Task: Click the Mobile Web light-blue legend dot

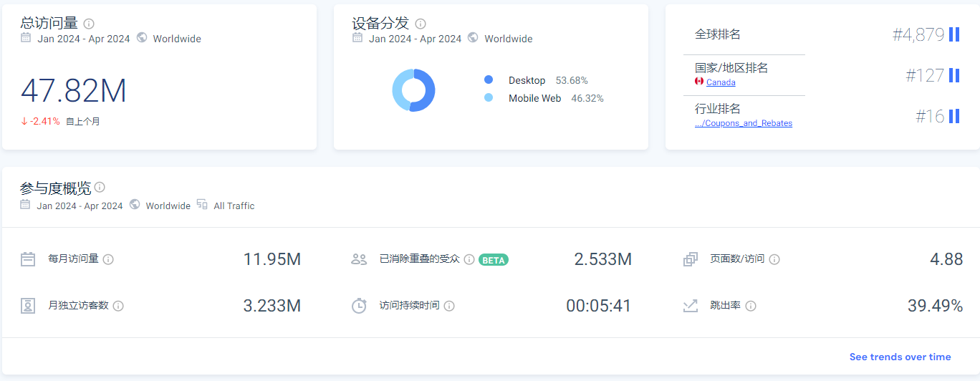Action: (x=489, y=97)
